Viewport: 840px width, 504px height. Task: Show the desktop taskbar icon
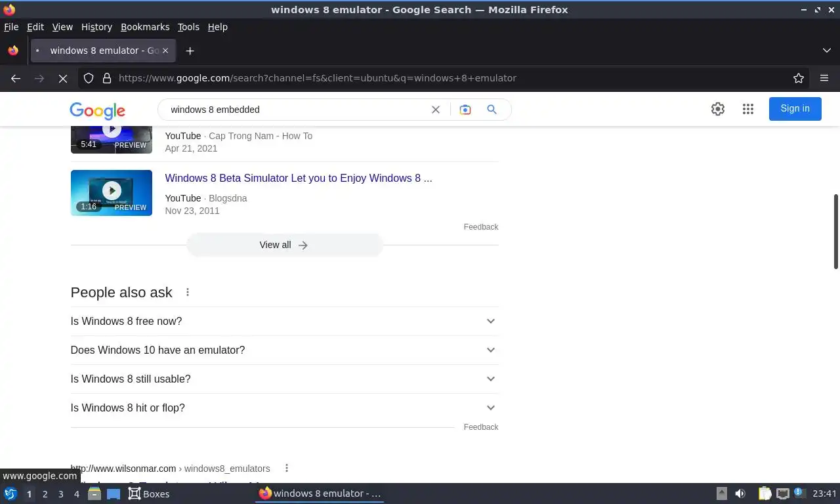113,493
